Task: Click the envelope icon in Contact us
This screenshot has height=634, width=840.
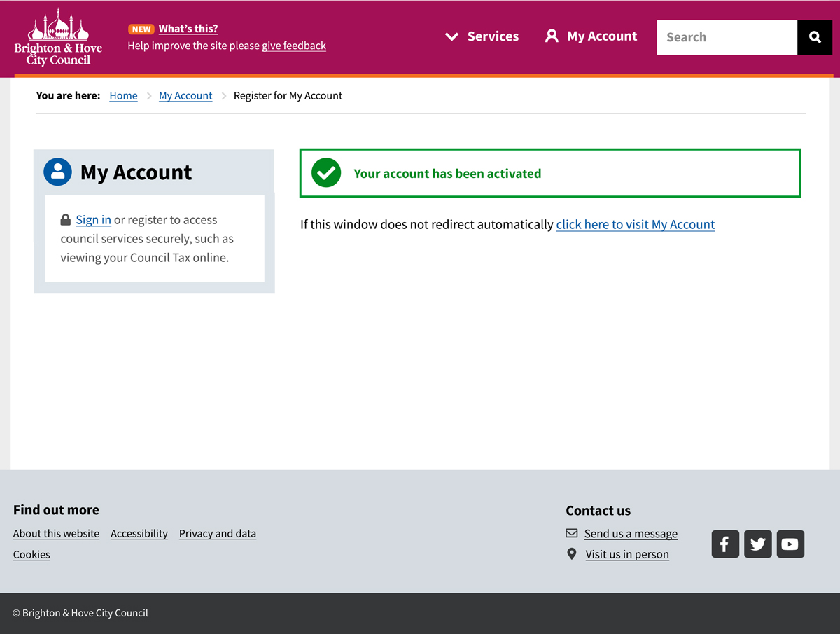Action: (572, 533)
